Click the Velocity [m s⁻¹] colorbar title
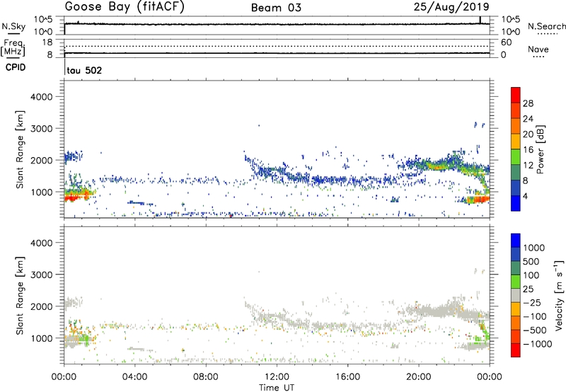 tap(559, 295)
